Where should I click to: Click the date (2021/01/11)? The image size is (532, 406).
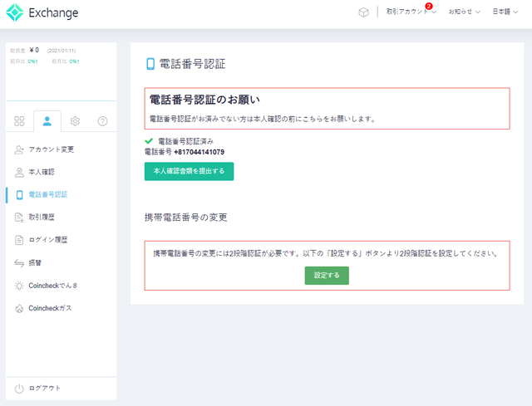click(62, 51)
